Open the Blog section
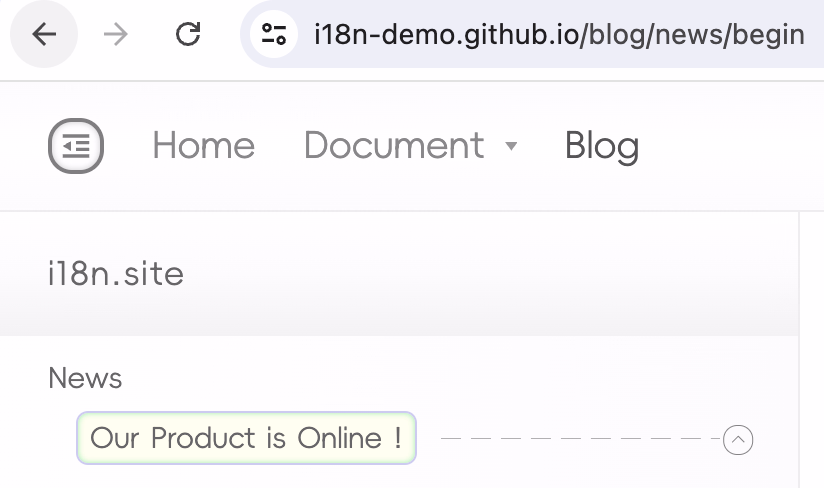Screen dimensions: 824x488 (x=602, y=147)
